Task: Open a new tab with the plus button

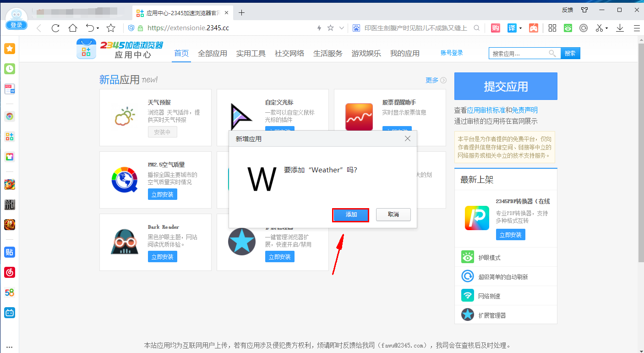Action: (x=242, y=12)
